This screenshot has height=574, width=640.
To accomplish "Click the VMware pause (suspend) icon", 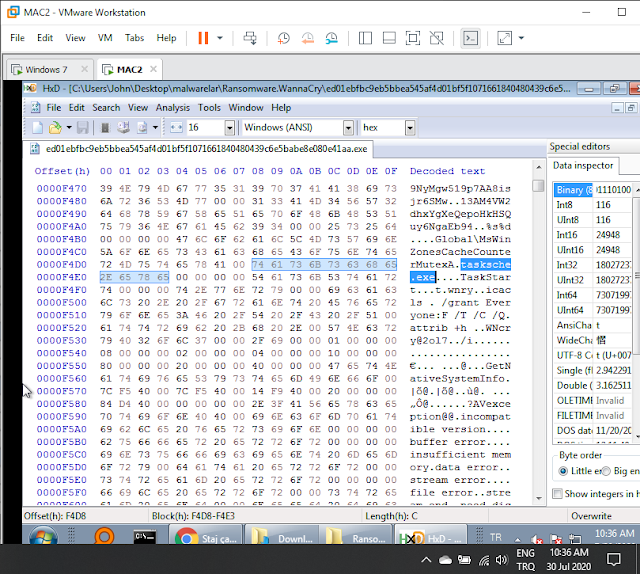I will (203, 38).
